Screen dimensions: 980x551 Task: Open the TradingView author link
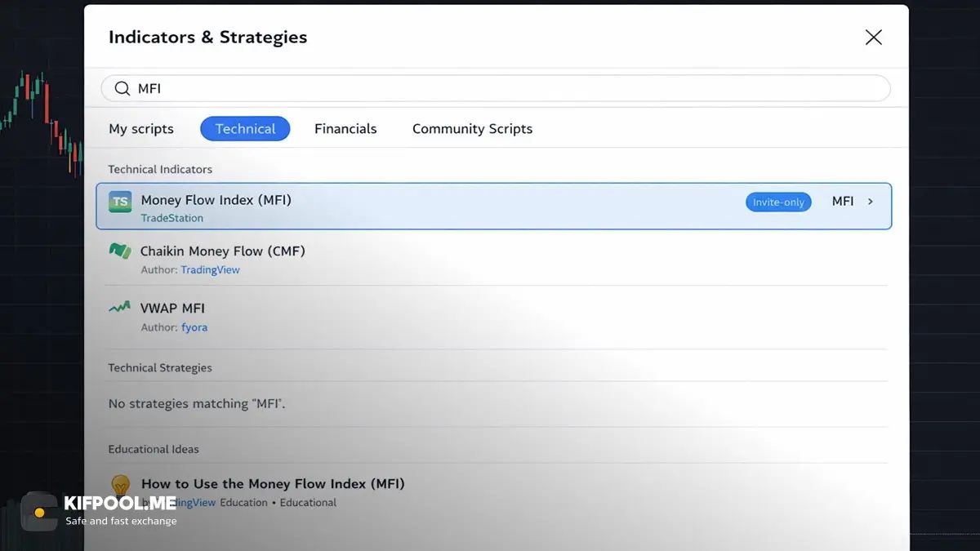(x=210, y=269)
